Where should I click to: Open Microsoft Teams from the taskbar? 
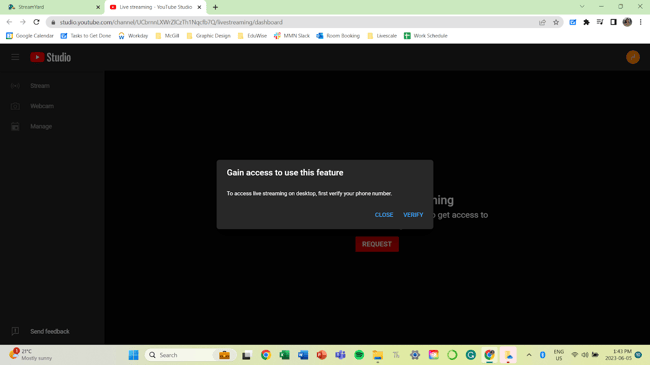click(340, 355)
